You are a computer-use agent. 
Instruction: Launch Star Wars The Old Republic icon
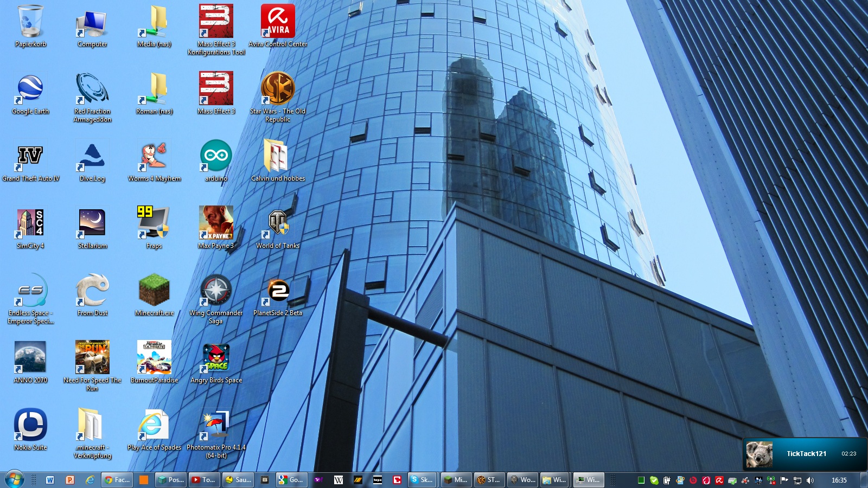click(x=278, y=89)
